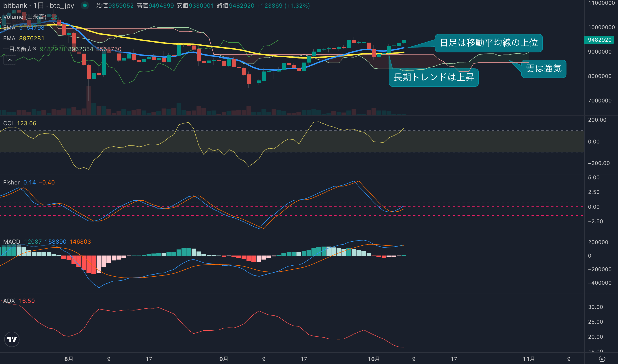Click the bitbank btc_jpy symbol title
This screenshot has height=364, width=618.
(39, 6)
